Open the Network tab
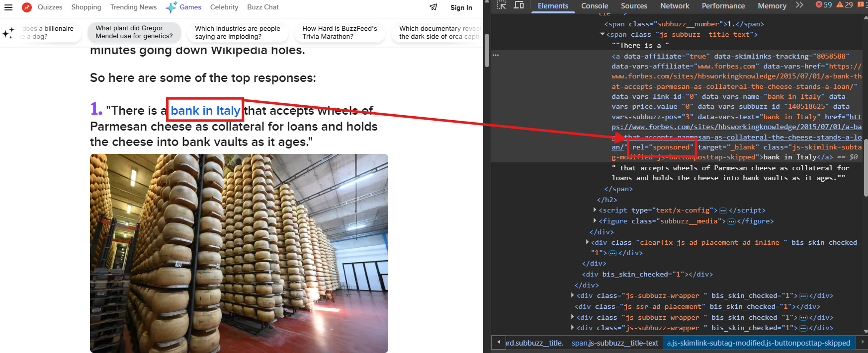 click(x=675, y=6)
